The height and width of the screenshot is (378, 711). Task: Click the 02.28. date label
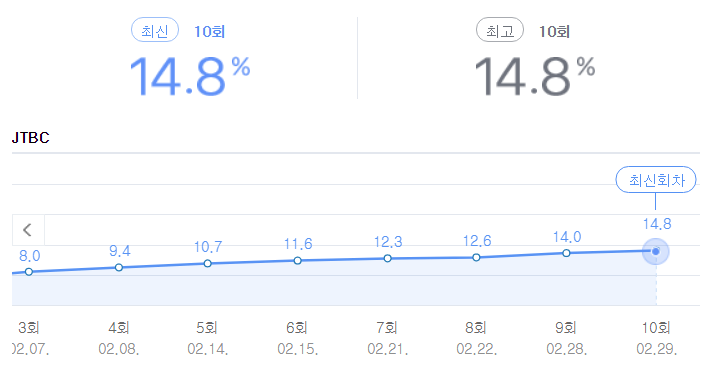(567, 349)
